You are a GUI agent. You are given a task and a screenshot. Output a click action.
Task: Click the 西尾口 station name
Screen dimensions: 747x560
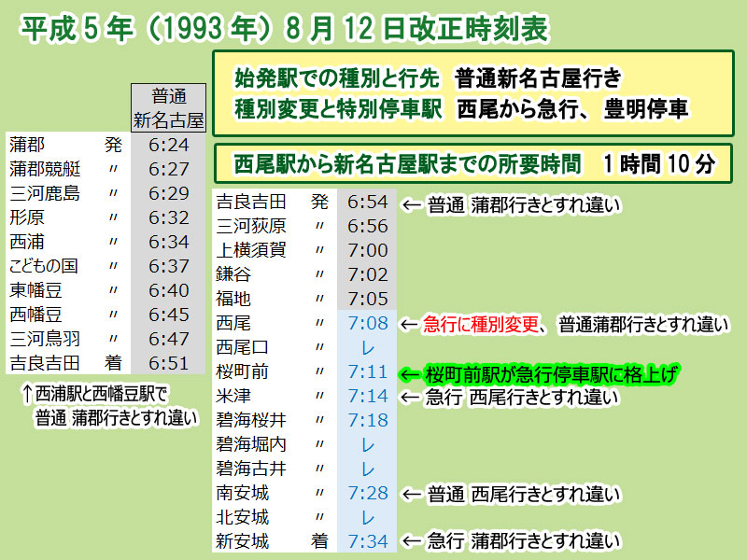(242, 347)
